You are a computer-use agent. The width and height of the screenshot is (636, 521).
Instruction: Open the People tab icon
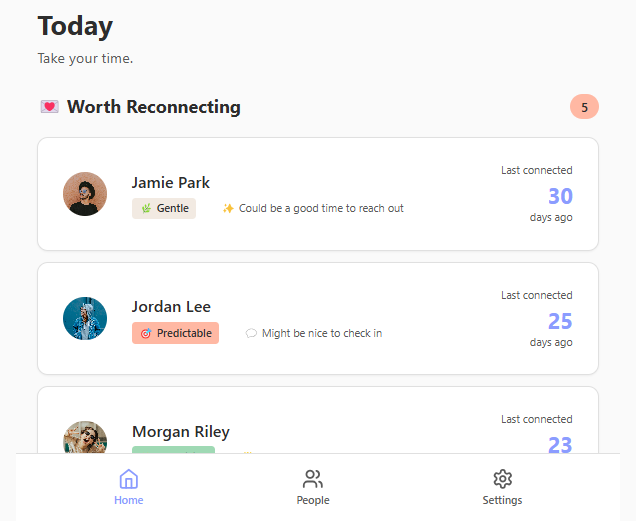click(313, 479)
